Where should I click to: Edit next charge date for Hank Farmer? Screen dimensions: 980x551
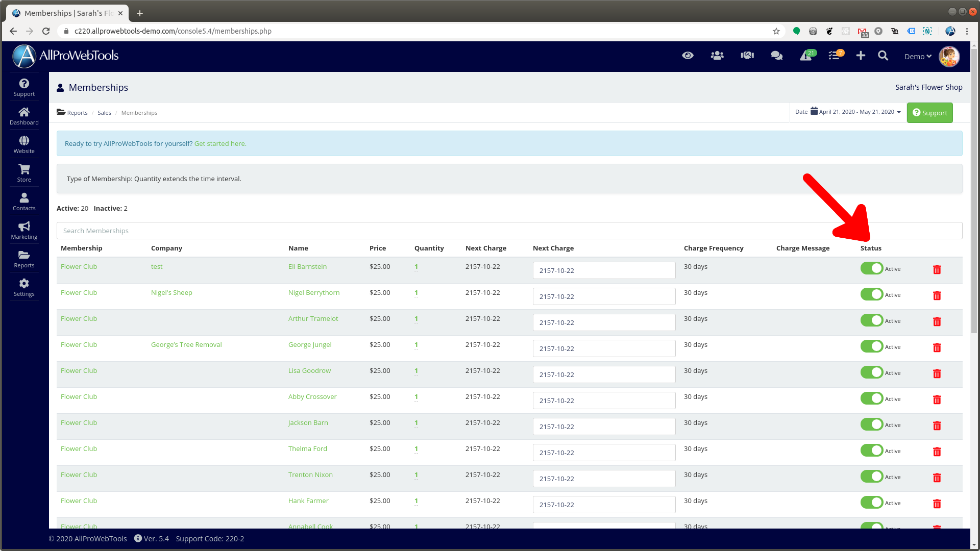pos(604,505)
